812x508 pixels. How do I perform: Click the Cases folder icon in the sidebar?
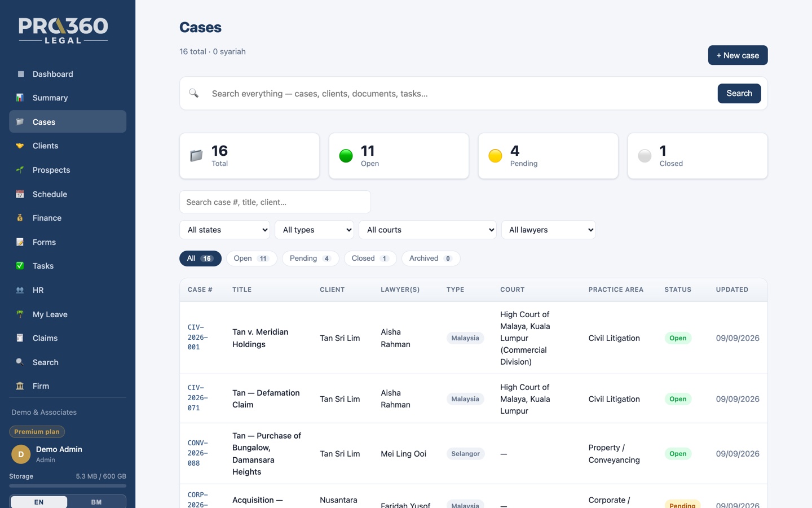pyautogui.click(x=20, y=122)
